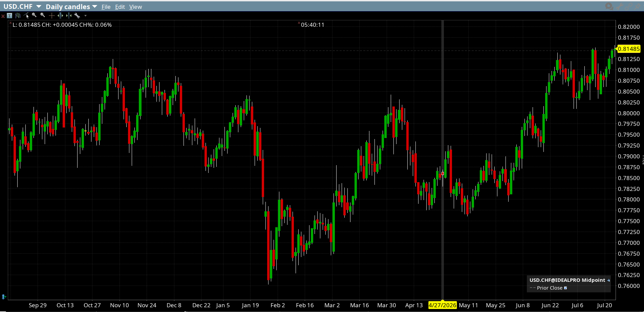The width and height of the screenshot is (644, 312).
Task: Activate the trendline drawing tool
Action: [x=26, y=16]
